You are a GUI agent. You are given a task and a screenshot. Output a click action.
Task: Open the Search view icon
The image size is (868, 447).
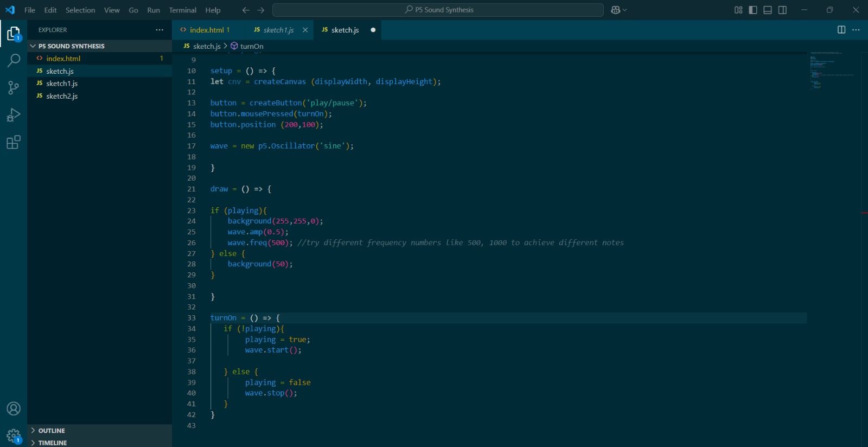[14, 60]
